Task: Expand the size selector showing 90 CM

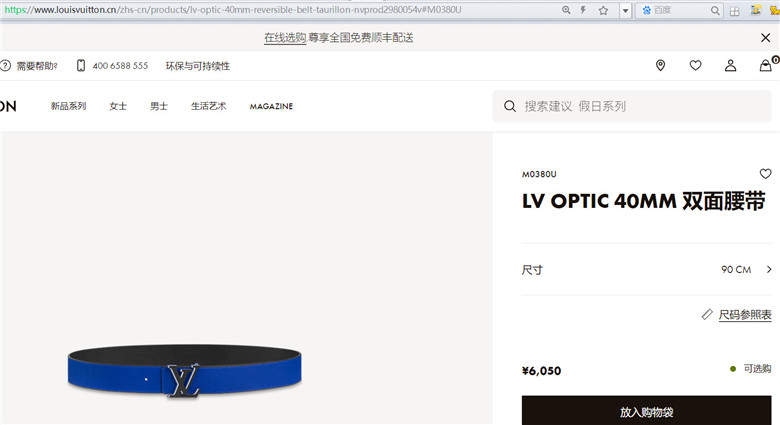Action: pyautogui.click(x=647, y=269)
